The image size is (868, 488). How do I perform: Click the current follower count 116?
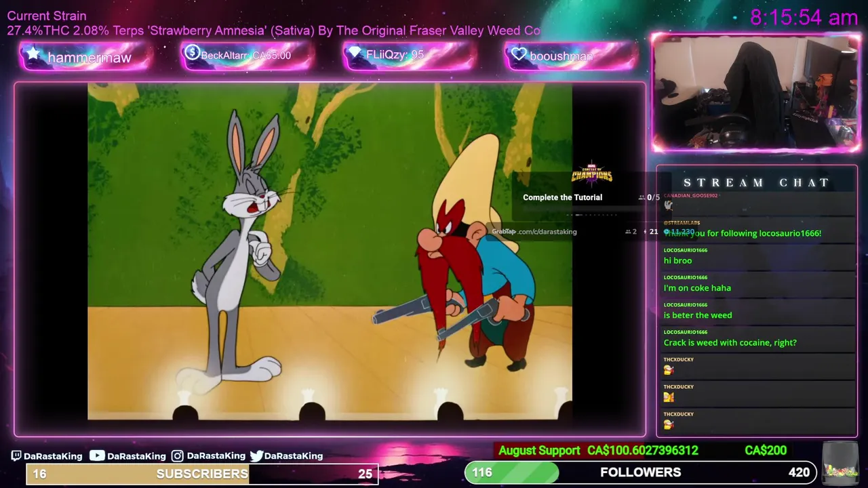pos(482,472)
